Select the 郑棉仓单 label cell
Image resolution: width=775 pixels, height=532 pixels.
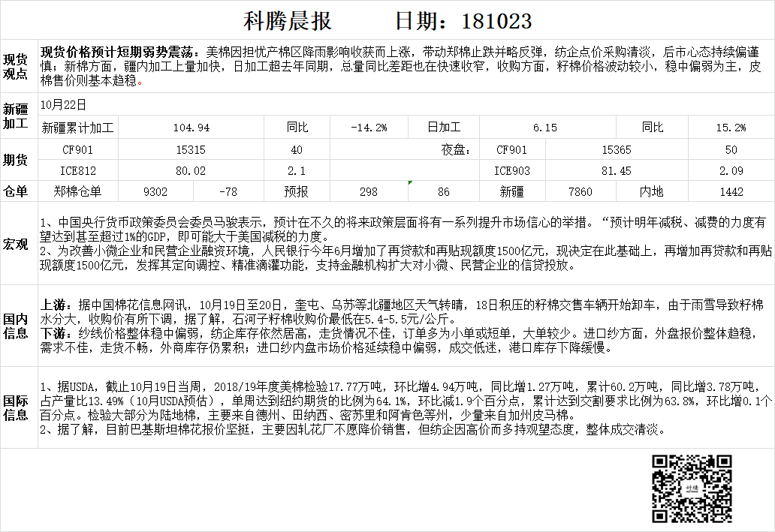coord(77,192)
